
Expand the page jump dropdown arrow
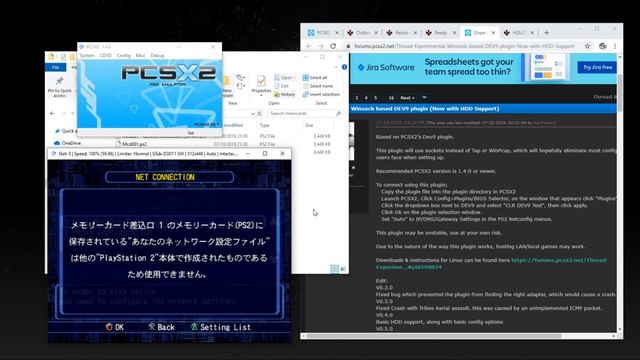(x=424, y=98)
